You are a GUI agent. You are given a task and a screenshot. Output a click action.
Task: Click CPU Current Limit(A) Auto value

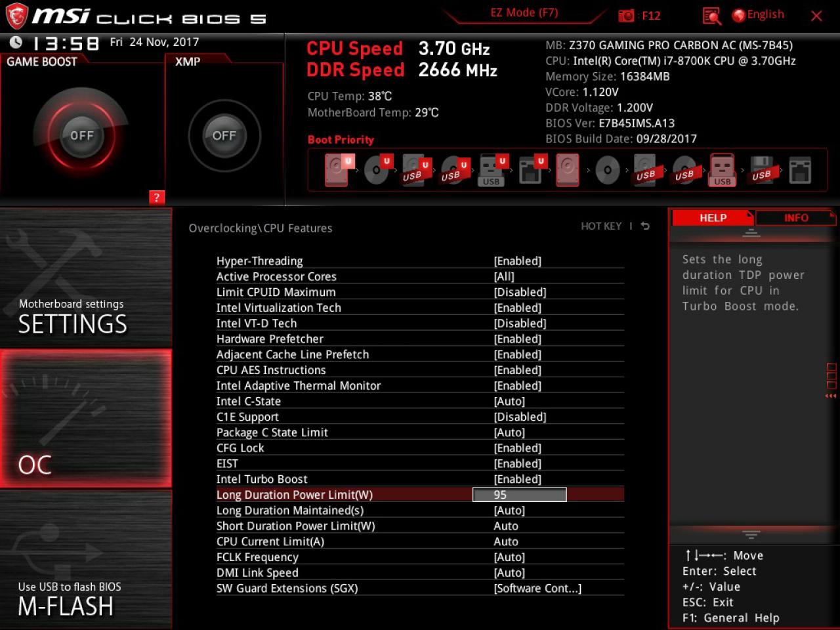point(506,542)
